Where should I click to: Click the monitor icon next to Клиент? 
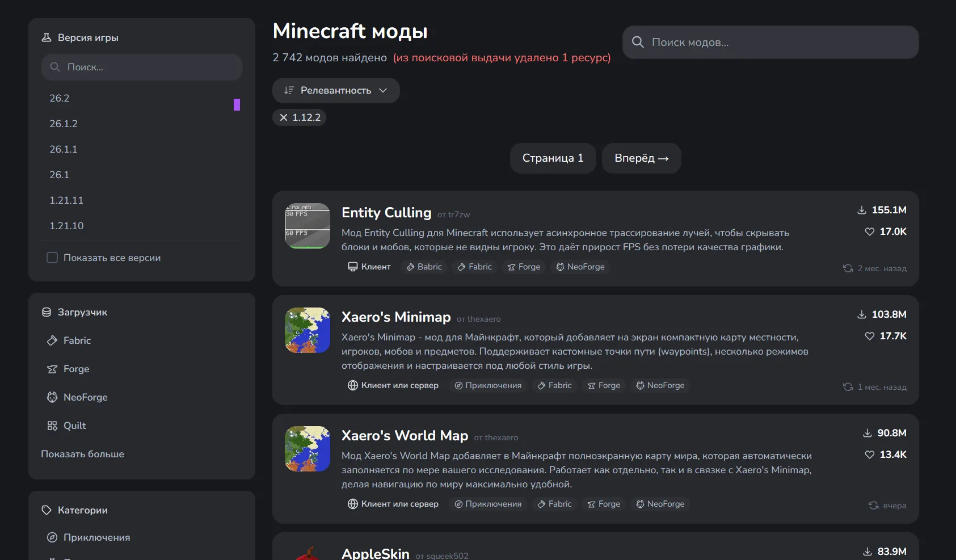(x=353, y=267)
